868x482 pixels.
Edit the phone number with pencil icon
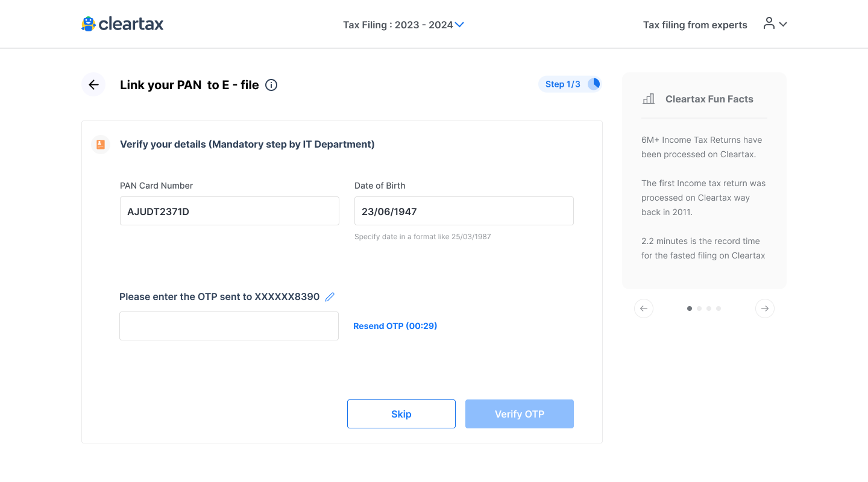point(330,296)
